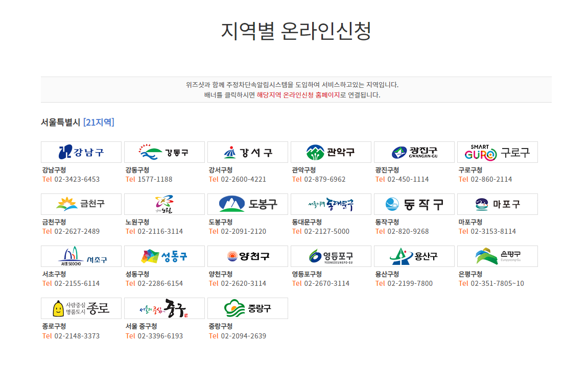588x367 pixels.
Task: Click phone number 02-351-7805~10
Action: (497, 284)
